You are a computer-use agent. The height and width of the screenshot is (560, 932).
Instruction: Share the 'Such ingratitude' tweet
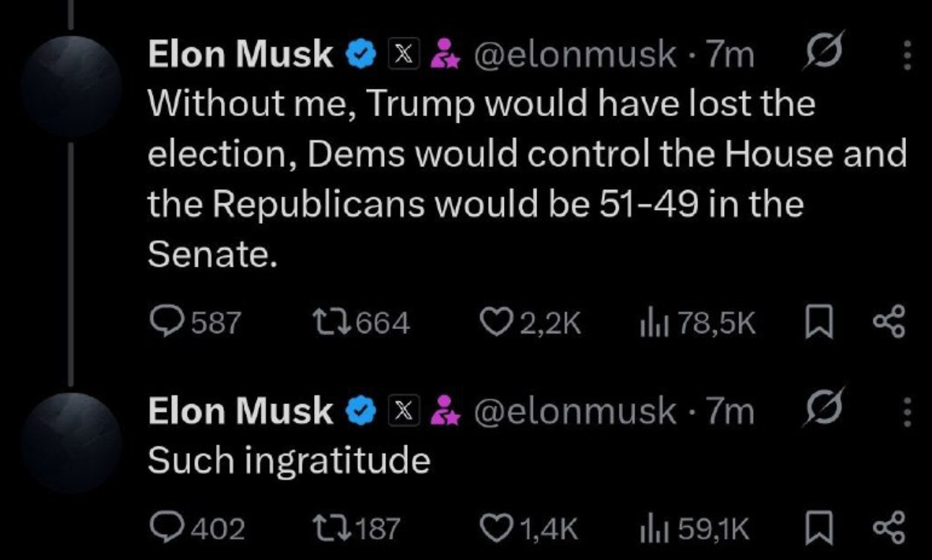click(888, 529)
